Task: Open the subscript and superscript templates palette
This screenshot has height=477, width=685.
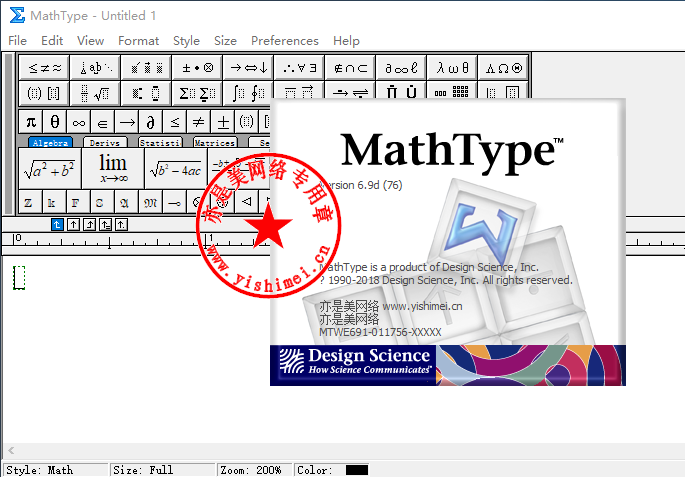Action: [146, 93]
